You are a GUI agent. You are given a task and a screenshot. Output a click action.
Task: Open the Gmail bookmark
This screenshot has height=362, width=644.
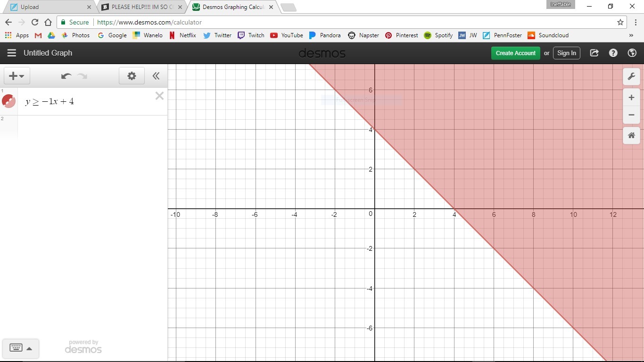[x=38, y=35]
